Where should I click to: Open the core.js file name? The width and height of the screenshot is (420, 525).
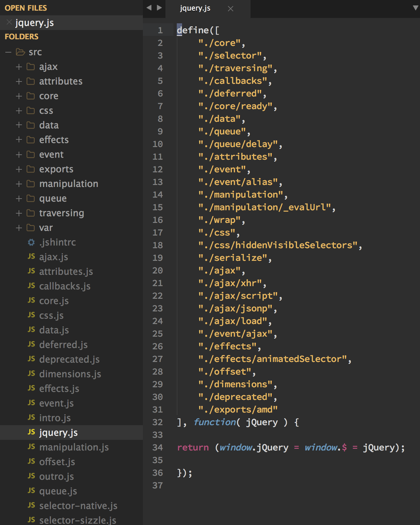[54, 301]
